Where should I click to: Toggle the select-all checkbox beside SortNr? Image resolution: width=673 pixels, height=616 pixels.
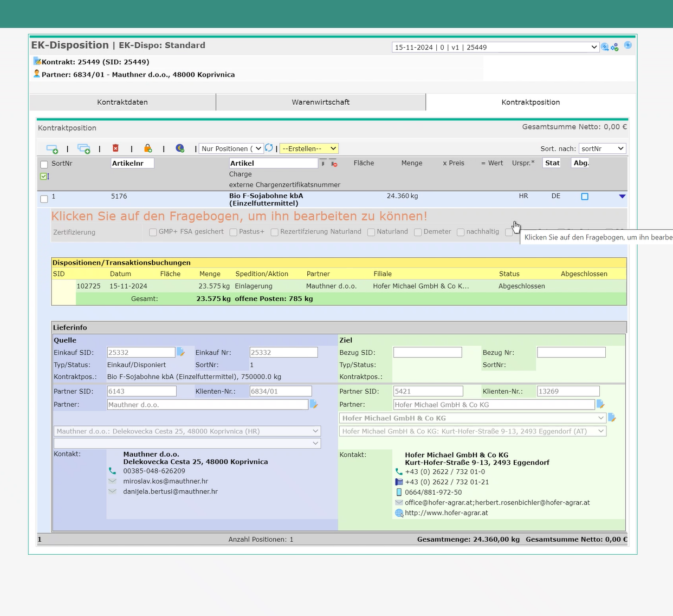pos(44,165)
